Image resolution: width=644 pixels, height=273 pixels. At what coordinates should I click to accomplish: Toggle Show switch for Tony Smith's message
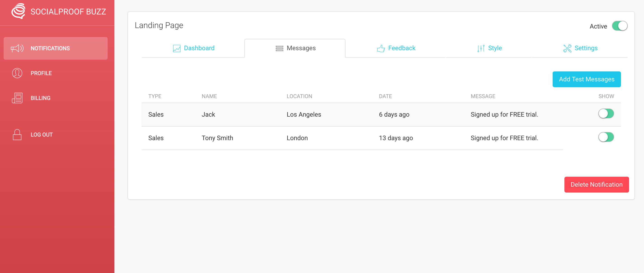[x=606, y=137]
